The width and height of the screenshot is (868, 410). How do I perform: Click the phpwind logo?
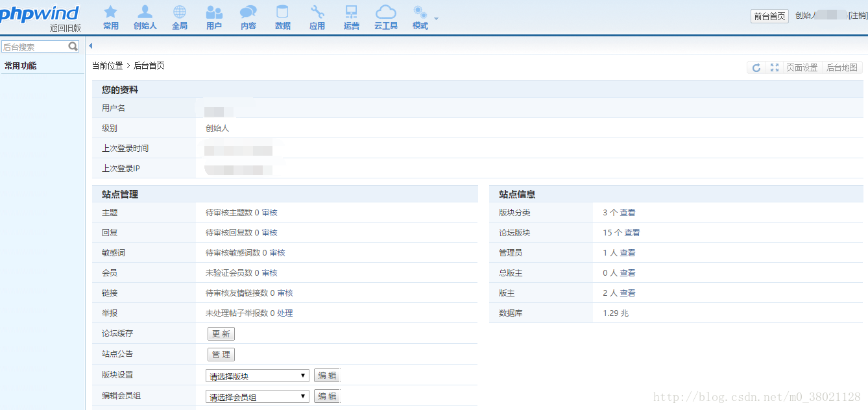pos(40,13)
